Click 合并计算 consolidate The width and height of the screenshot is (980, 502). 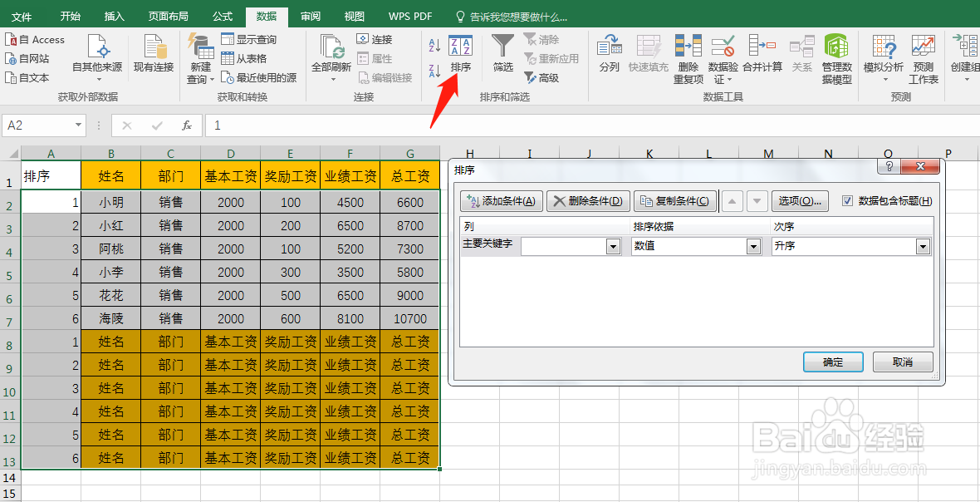[762, 54]
